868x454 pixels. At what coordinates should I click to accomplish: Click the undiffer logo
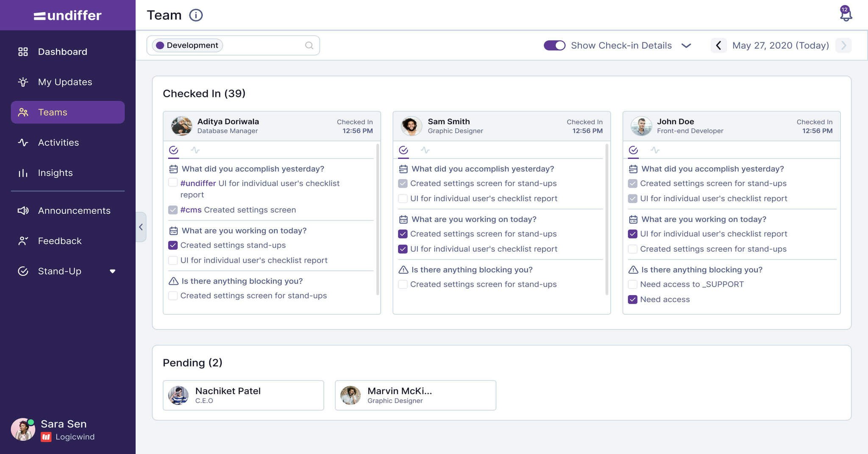(x=68, y=16)
